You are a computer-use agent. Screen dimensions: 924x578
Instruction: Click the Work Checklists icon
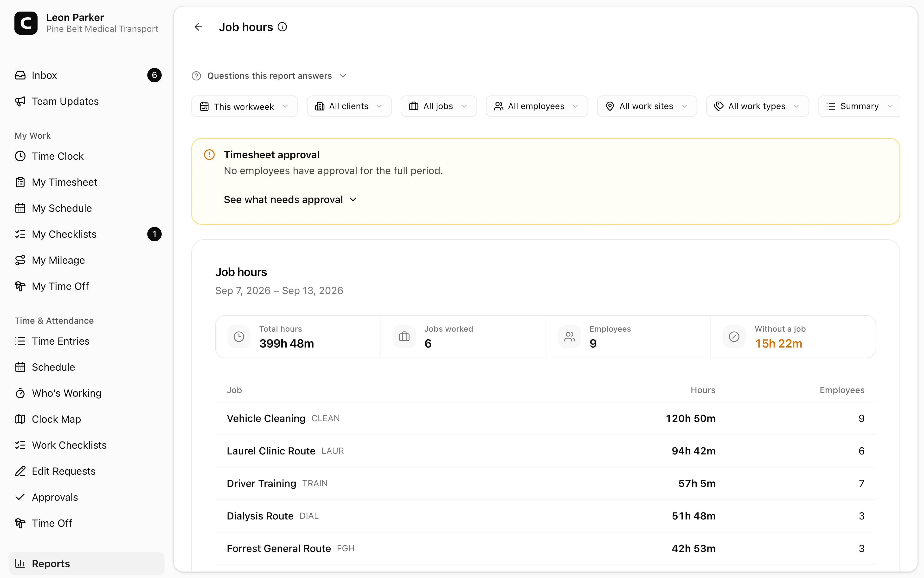20,445
